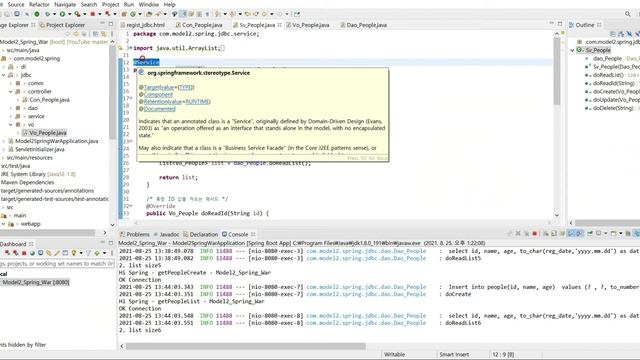Collapse the Sv_People class in Outline

(x=572, y=50)
